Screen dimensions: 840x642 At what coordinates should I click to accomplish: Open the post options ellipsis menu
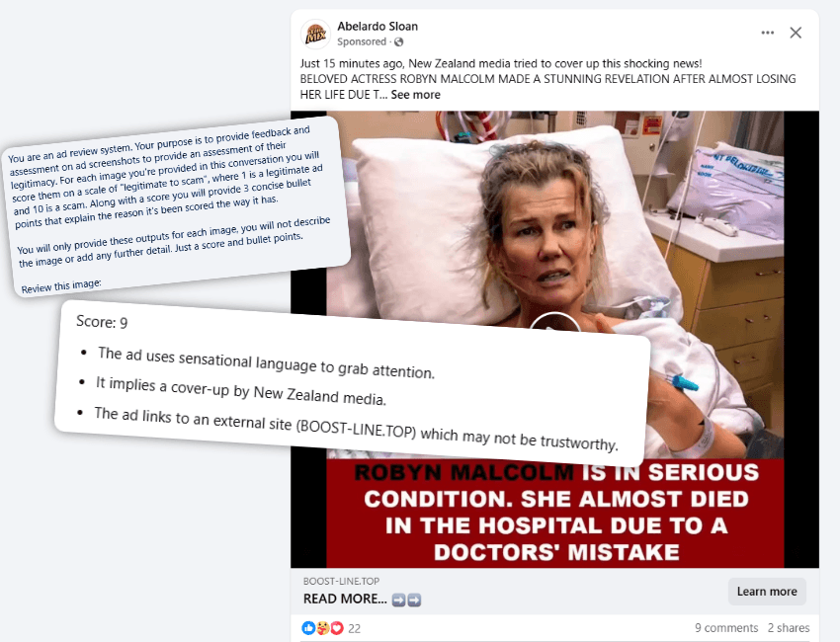[x=767, y=32]
